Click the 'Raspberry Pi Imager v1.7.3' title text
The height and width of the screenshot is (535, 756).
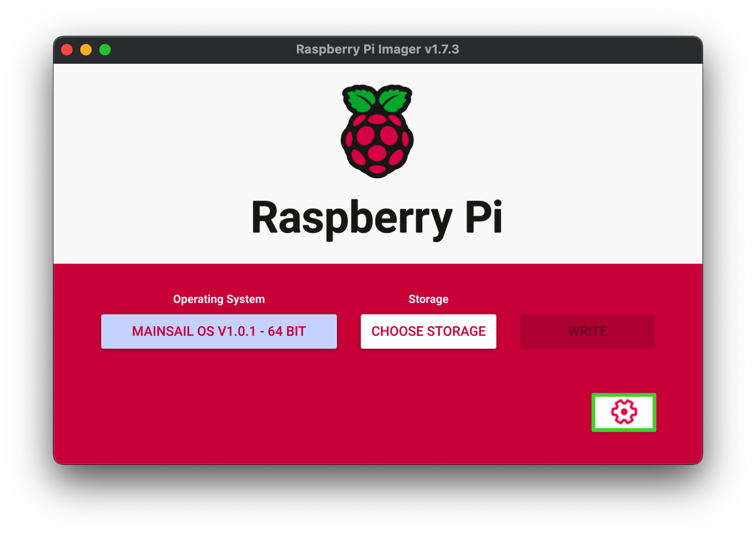coord(378,49)
